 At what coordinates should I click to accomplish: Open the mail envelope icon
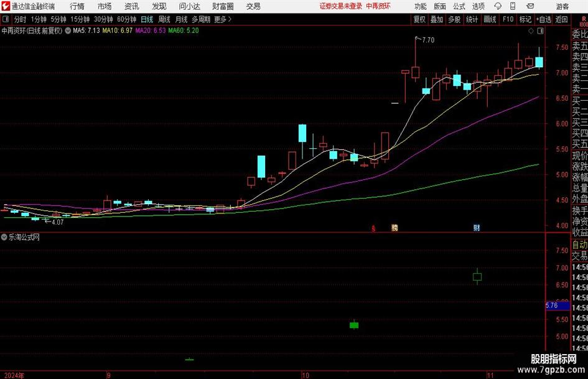pos(530,6)
